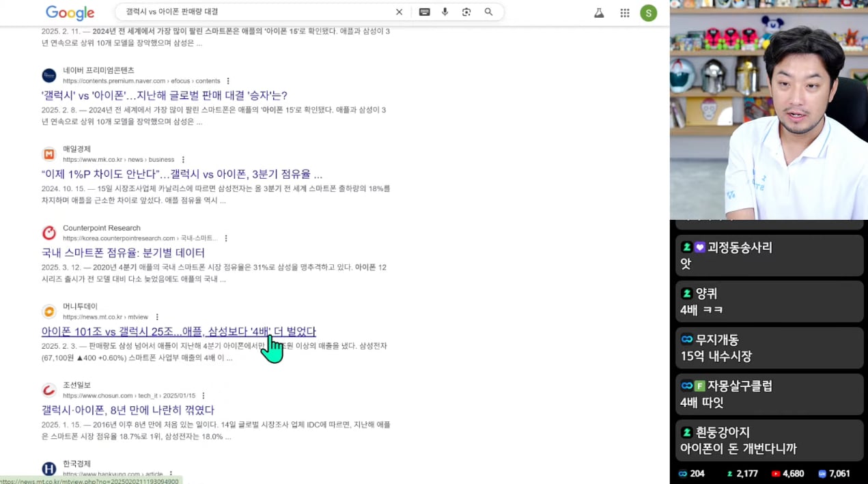This screenshot has width=868, height=484.
Task: Open more options for the 조선일보 result
Action: pos(204,395)
